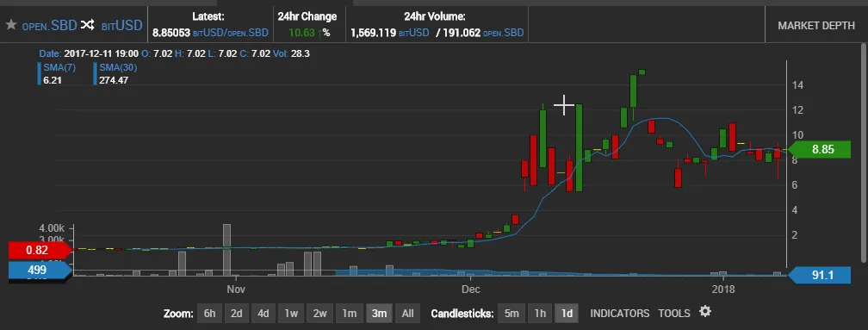Switch candlesticks to 1h interval

pos(540,314)
